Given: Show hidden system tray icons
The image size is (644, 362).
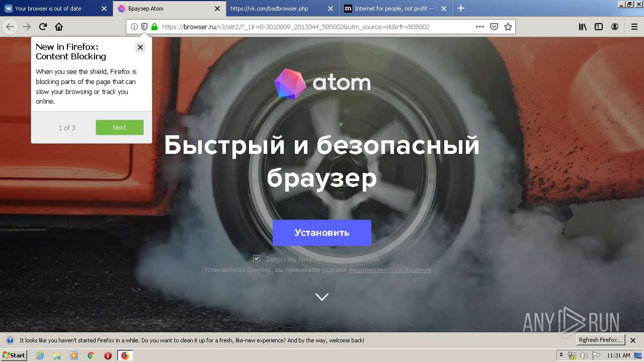Looking at the screenshot, I should pos(561,355).
